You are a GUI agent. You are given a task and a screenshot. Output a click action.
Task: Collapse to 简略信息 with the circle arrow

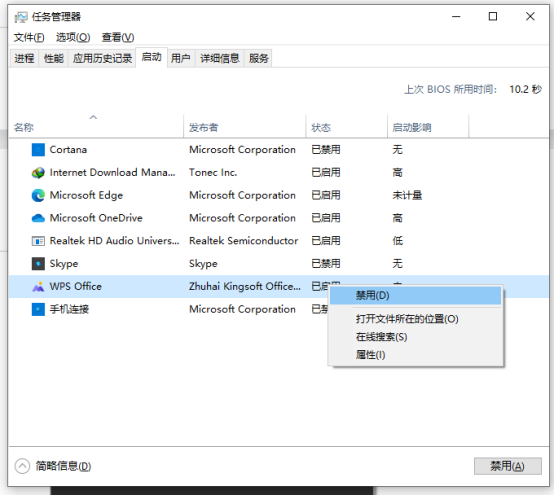click(x=22, y=466)
